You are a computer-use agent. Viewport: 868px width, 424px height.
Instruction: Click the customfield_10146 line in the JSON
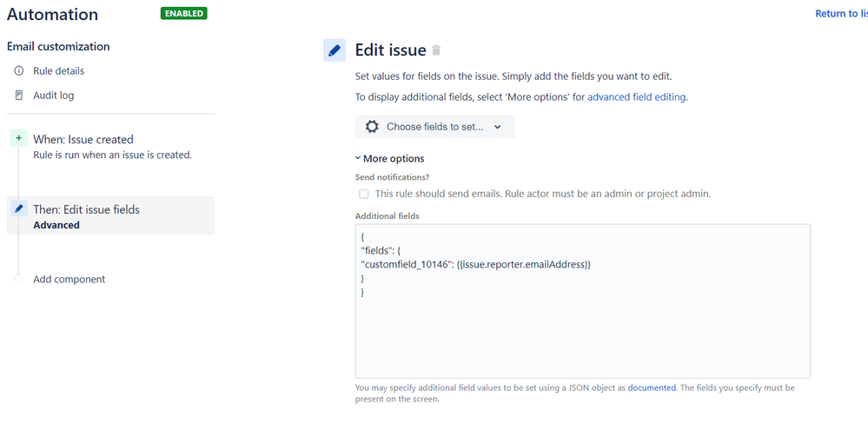click(475, 265)
